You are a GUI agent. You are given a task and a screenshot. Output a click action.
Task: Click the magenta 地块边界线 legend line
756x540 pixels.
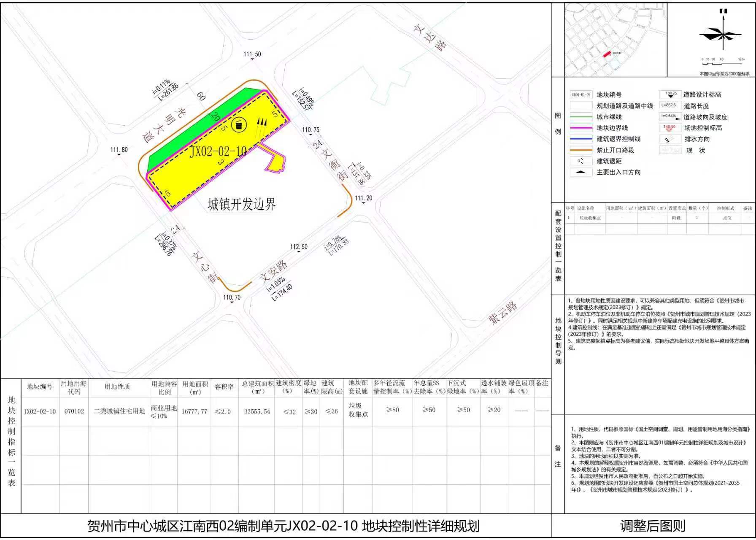581,128
